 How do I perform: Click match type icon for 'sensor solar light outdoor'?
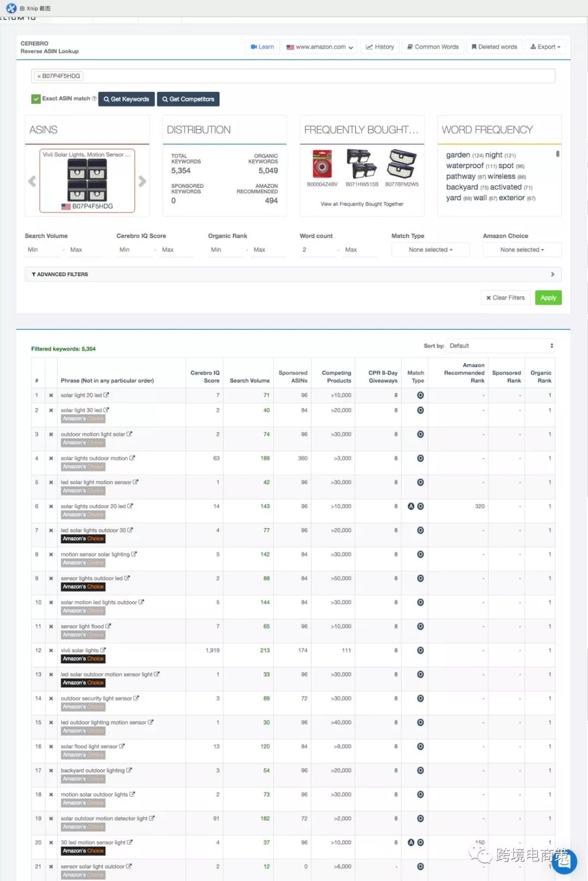point(420,866)
